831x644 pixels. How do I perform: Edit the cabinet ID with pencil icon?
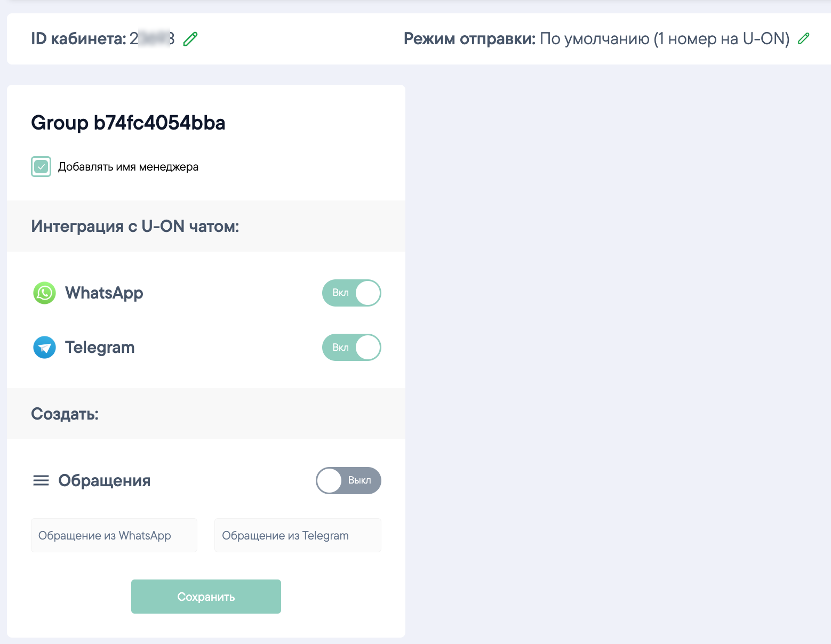(x=190, y=39)
